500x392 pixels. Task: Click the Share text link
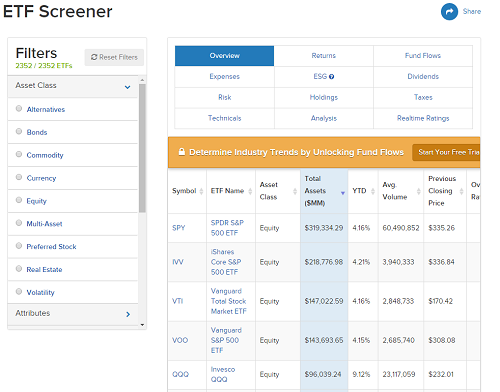tap(472, 12)
